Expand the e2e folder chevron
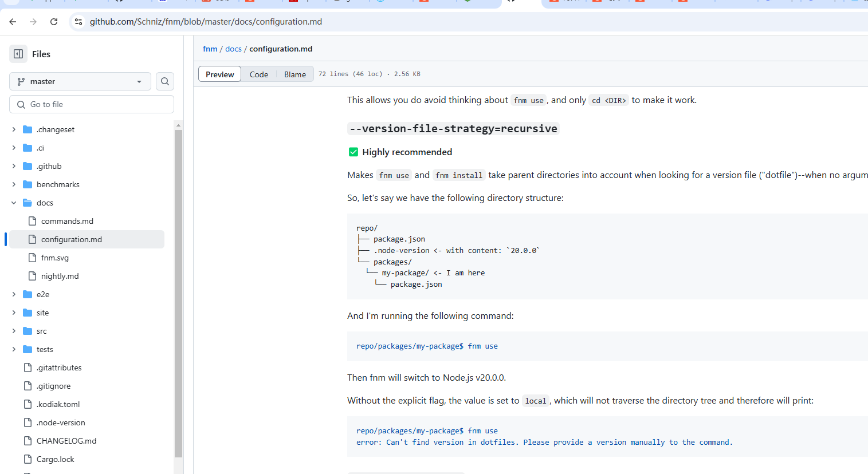Viewport: 868px width, 474px height. [x=14, y=294]
